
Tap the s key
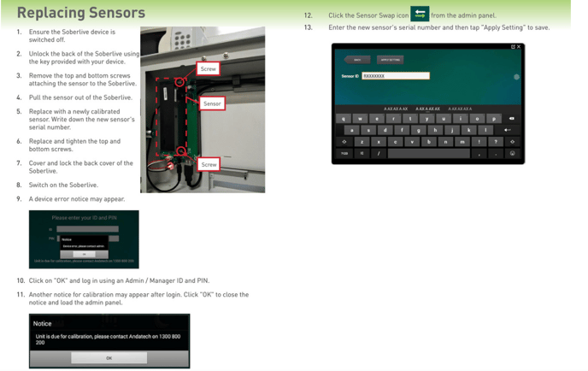coord(368,130)
